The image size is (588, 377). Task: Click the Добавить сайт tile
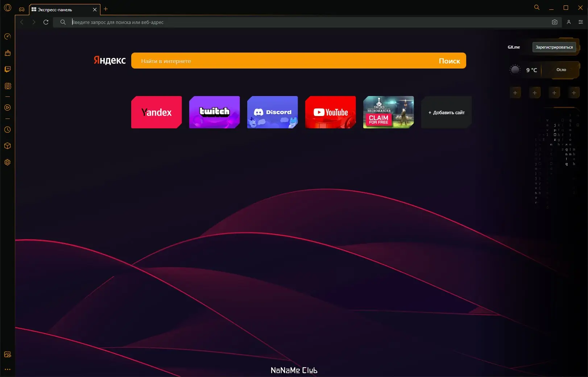coord(447,112)
